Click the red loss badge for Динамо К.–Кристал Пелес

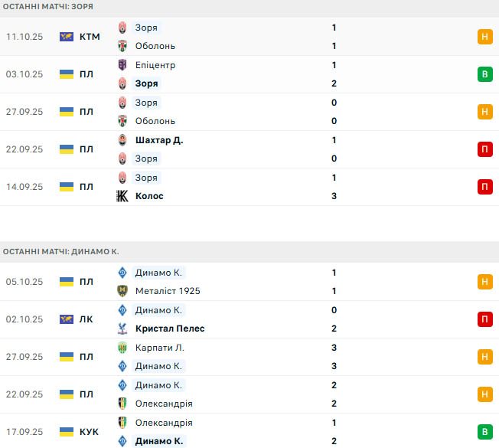tap(484, 319)
